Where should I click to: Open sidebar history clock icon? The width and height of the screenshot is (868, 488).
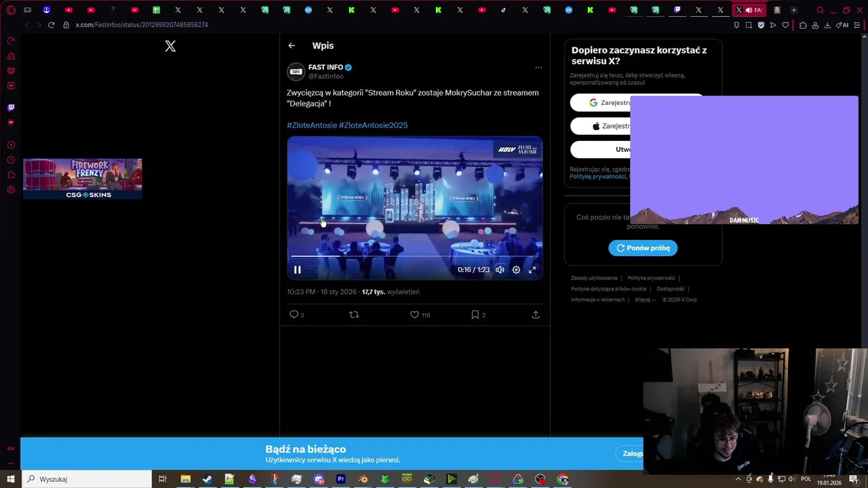(11, 160)
